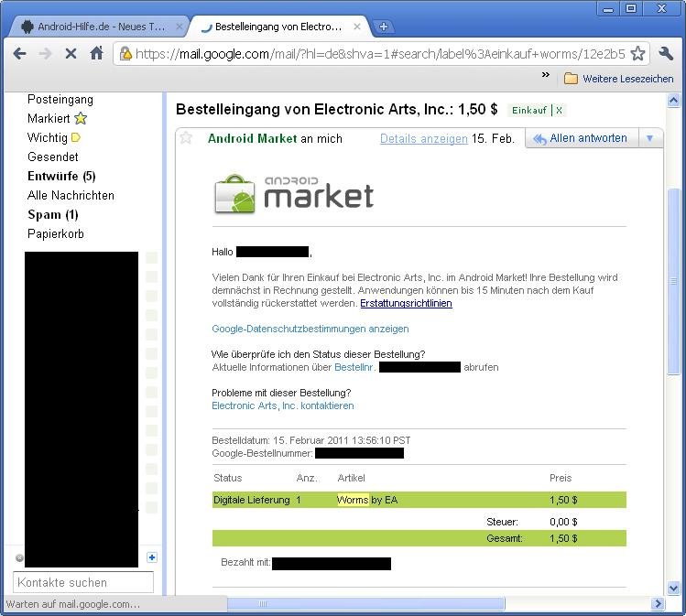Click the Gesamt: 1,50 $ total
Image resolution: width=686 pixels, height=616 pixels.
point(531,538)
